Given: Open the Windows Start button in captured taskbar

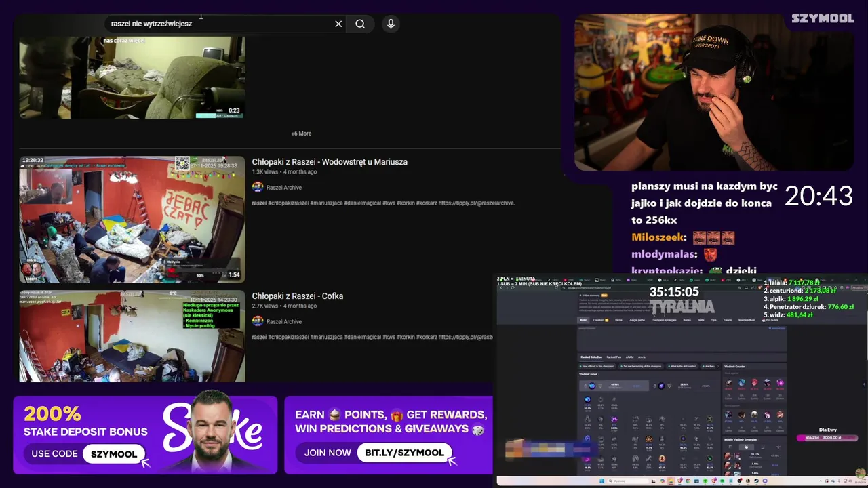Looking at the screenshot, I should [x=601, y=481].
